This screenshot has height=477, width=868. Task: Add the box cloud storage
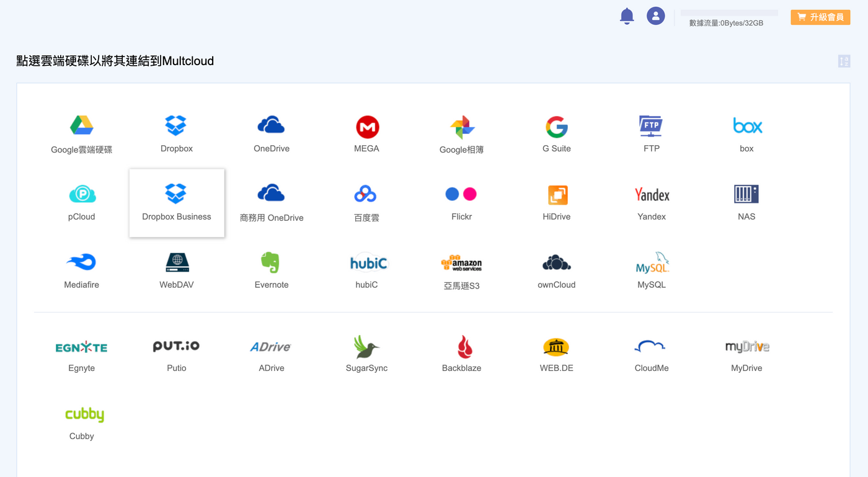click(x=747, y=126)
